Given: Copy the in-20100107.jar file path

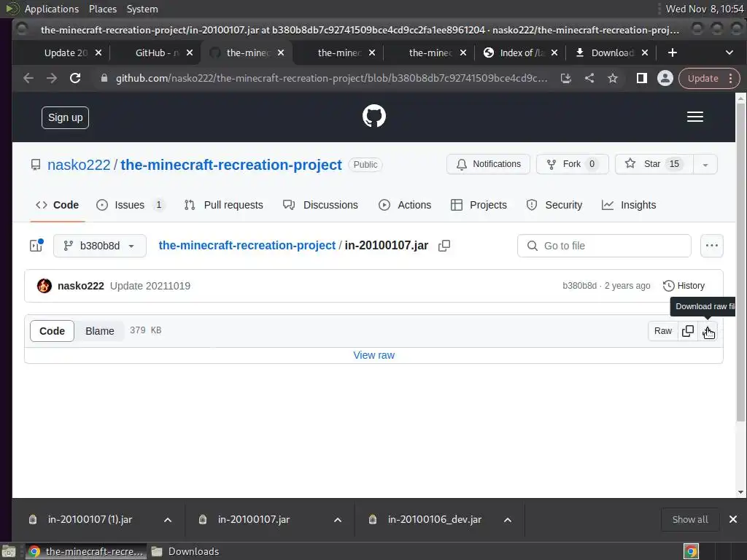Looking at the screenshot, I should click(444, 246).
